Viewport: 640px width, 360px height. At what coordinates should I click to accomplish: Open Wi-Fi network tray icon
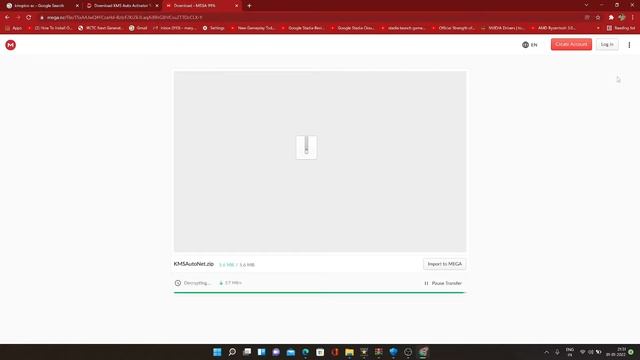click(x=582, y=352)
